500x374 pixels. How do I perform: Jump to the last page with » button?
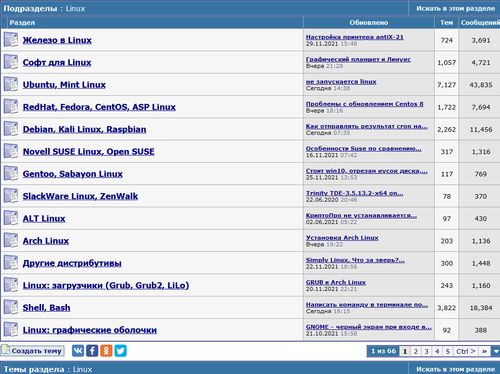coord(484,351)
